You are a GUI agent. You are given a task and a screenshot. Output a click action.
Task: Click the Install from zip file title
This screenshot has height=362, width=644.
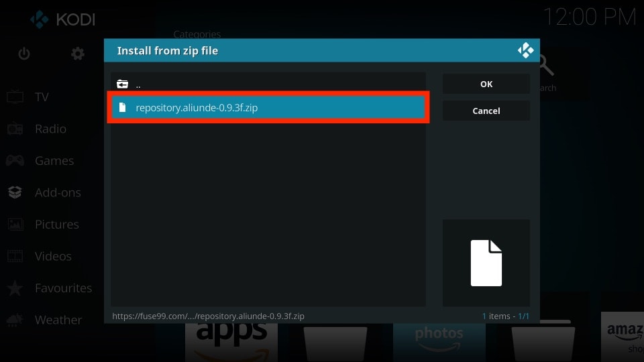(168, 50)
